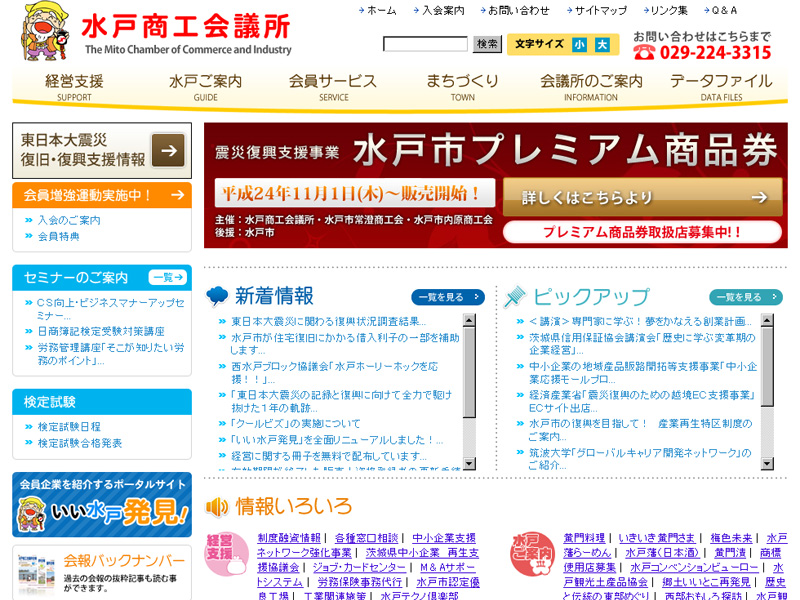Open 中小企業支援 link
Viewport: 800px width, 600px height.
(444, 538)
